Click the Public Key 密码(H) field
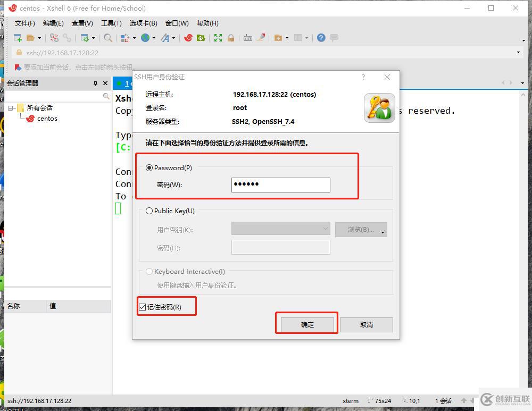The width and height of the screenshot is (532, 411). click(x=280, y=247)
